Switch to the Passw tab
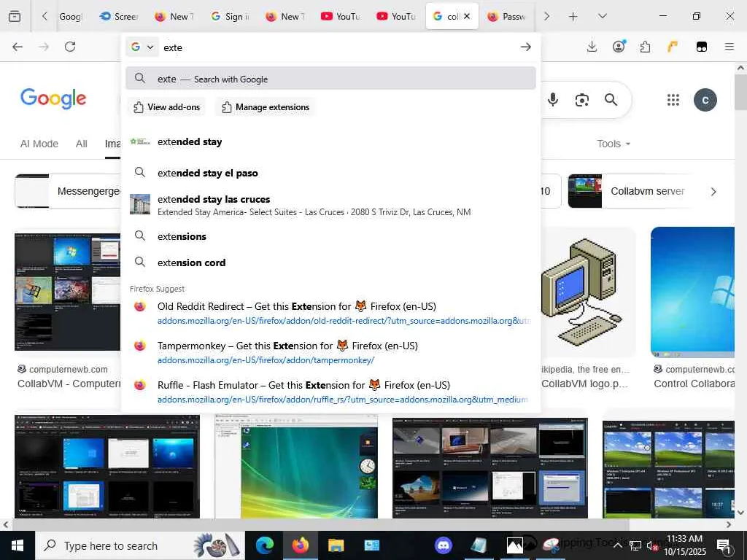Image resolution: width=747 pixels, height=560 pixels. tap(507, 16)
